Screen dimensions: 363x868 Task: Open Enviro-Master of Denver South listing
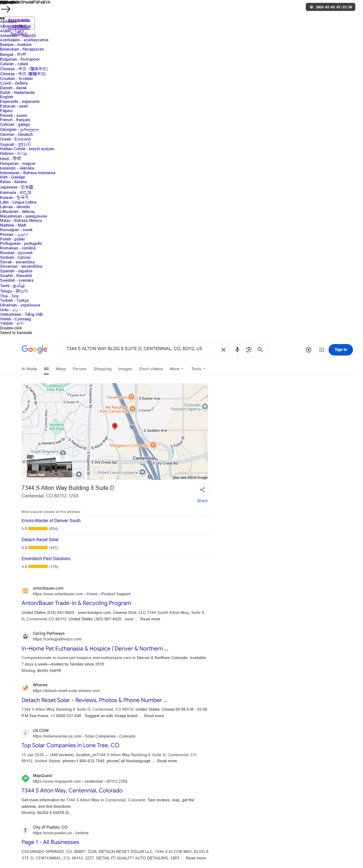coord(51,521)
